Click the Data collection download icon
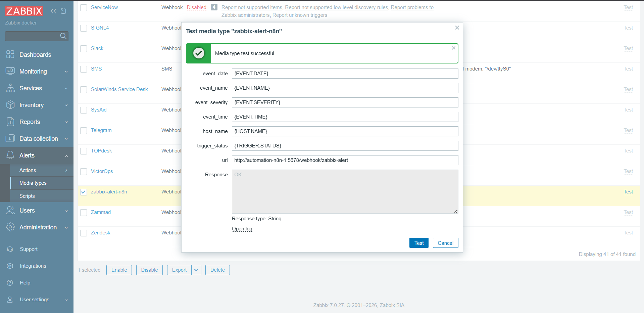 pos(10,138)
